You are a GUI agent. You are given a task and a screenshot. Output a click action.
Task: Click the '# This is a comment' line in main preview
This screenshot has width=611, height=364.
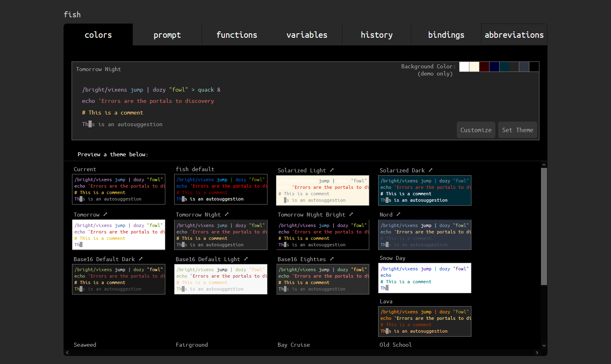coord(113,112)
